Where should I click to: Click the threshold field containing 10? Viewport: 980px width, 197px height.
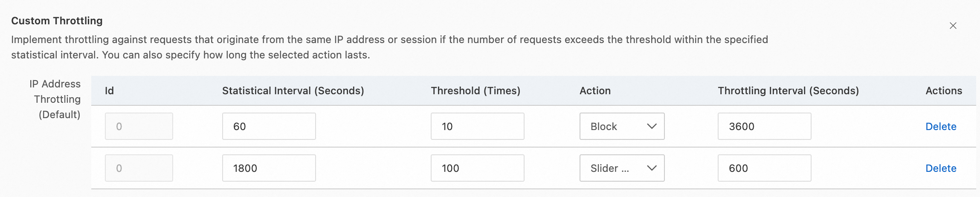(x=477, y=126)
